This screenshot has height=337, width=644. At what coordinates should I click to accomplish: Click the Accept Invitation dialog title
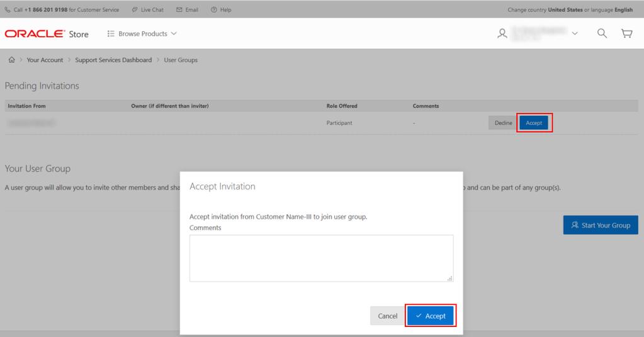(x=222, y=186)
